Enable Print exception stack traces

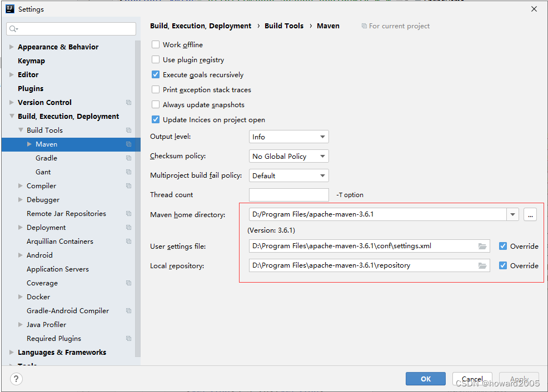pos(156,90)
